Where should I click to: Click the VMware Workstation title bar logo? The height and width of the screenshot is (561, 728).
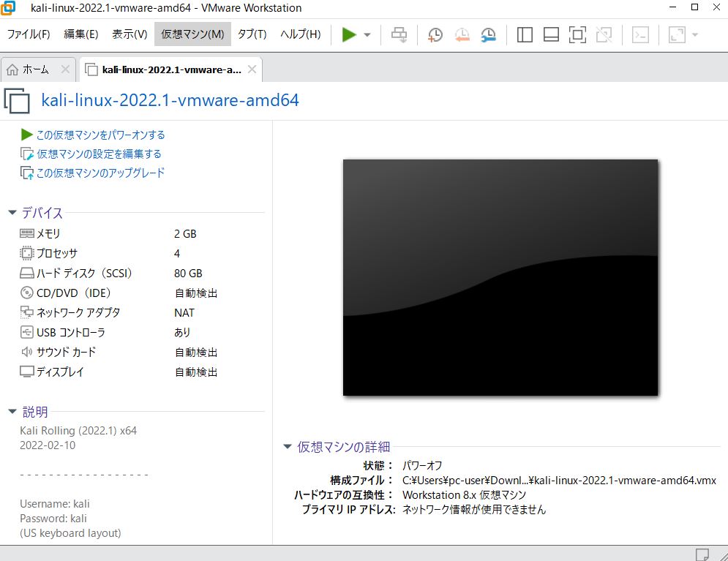(x=8, y=7)
